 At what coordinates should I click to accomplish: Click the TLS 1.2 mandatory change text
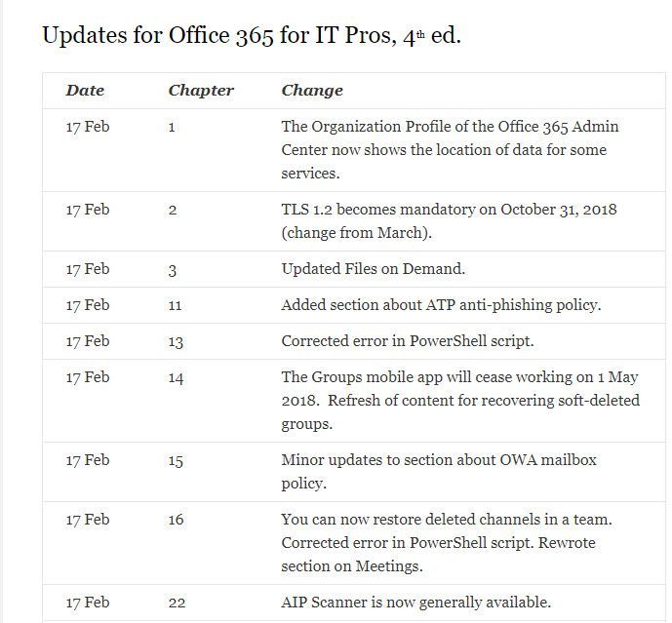pos(449,221)
